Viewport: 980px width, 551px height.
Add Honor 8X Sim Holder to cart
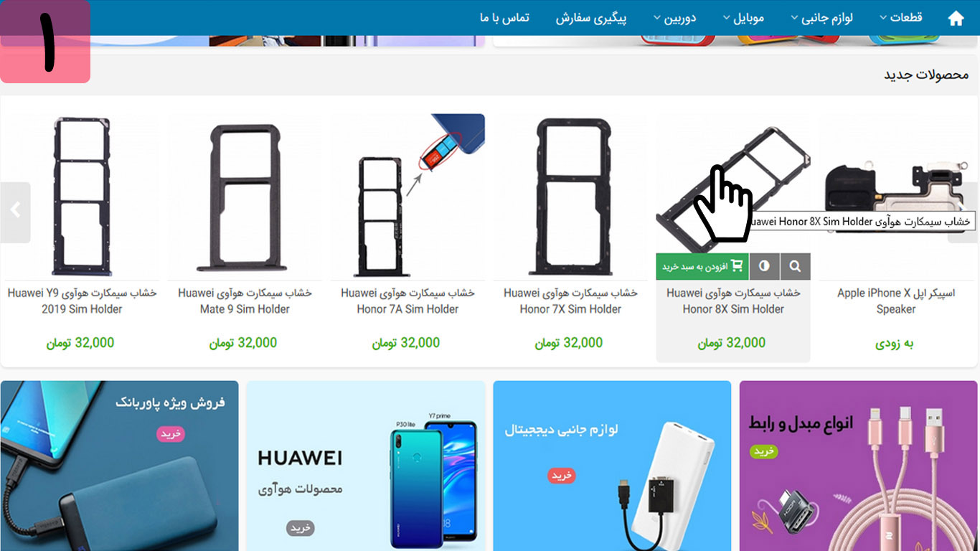[x=702, y=266]
